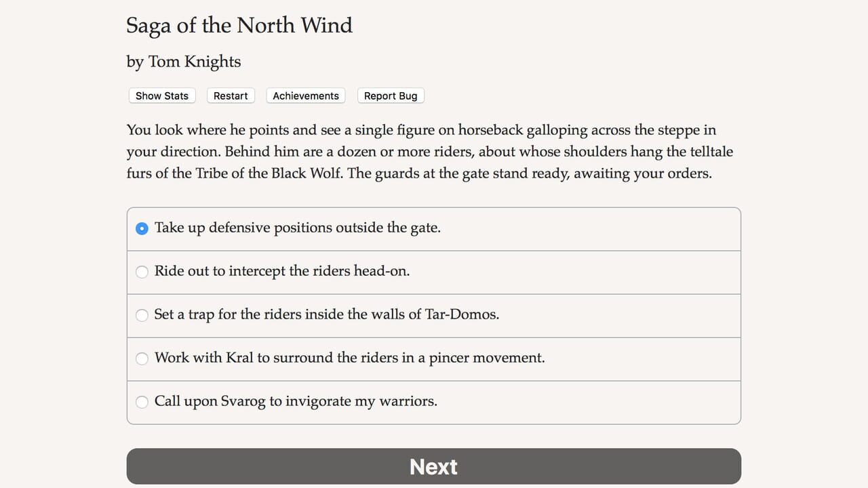
Task: Click the Report Bug button
Action: 391,96
